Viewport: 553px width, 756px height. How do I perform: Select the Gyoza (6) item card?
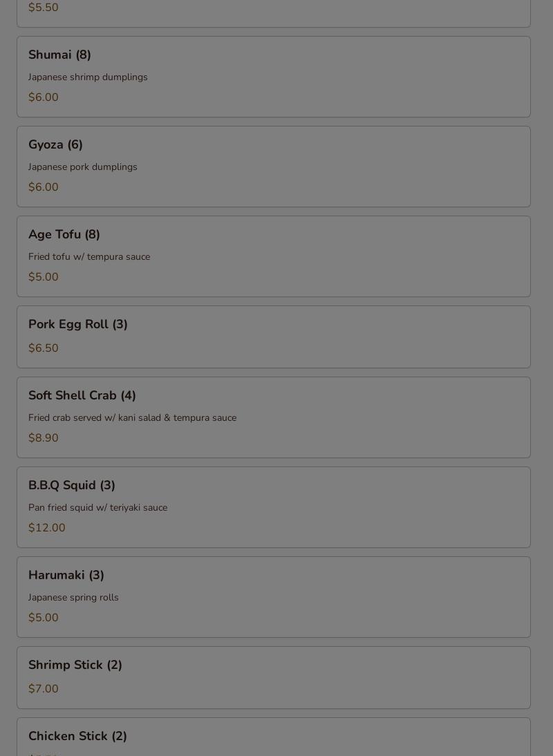(x=273, y=167)
